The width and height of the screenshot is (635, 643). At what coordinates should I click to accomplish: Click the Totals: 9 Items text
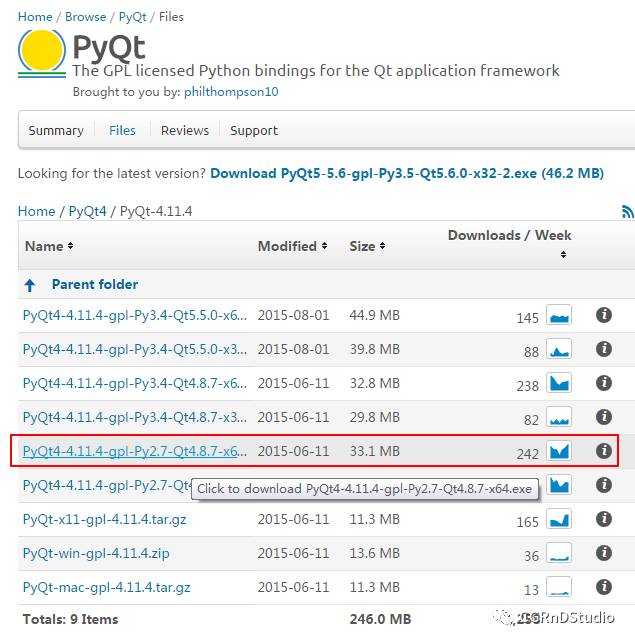point(71,619)
